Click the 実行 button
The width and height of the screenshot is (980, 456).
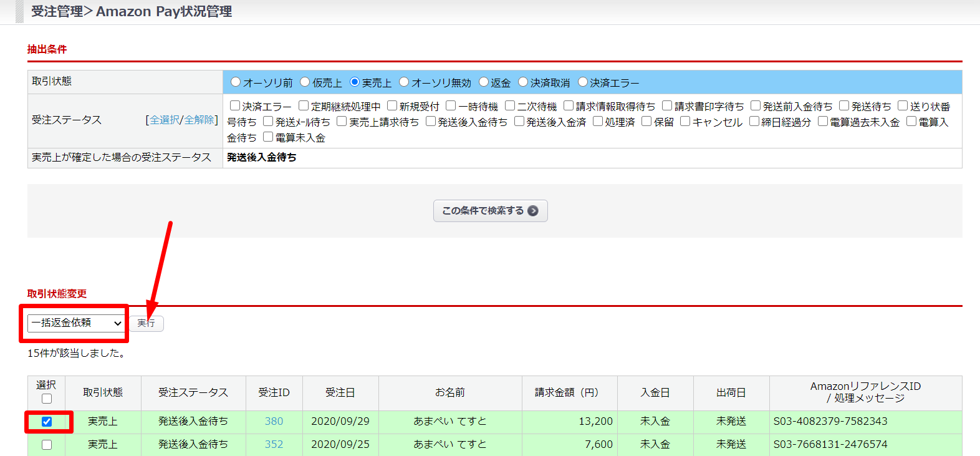(x=147, y=323)
